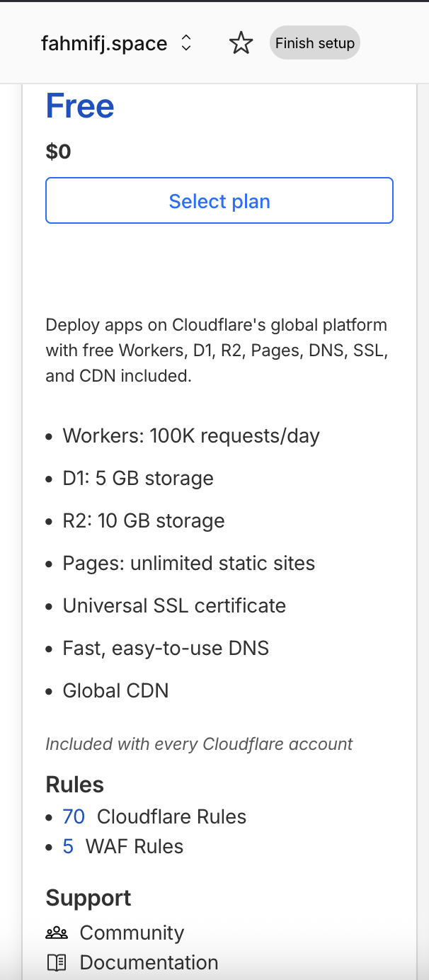Click 'Universal SSL certificate' list item
This screenshot has height=980, width=429.
coord(174,605)
